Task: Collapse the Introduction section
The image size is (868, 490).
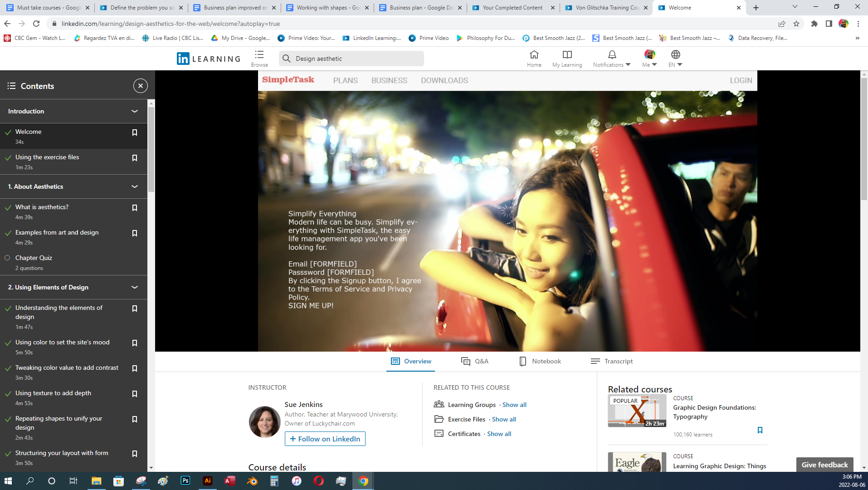Action: pyautogui.click(x=135, y=111)
